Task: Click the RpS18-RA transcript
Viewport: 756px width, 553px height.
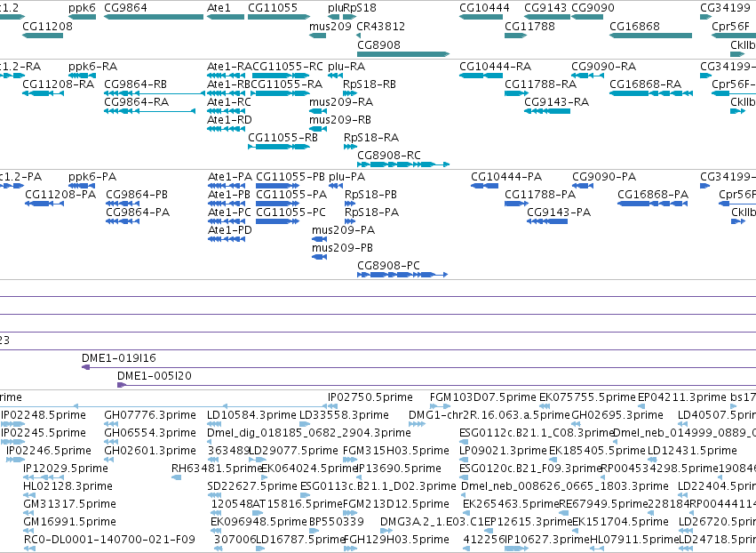Action: (350, 147)
